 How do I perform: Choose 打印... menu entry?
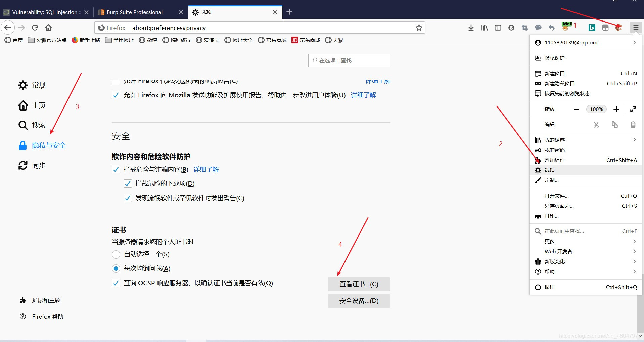(586, 216)
